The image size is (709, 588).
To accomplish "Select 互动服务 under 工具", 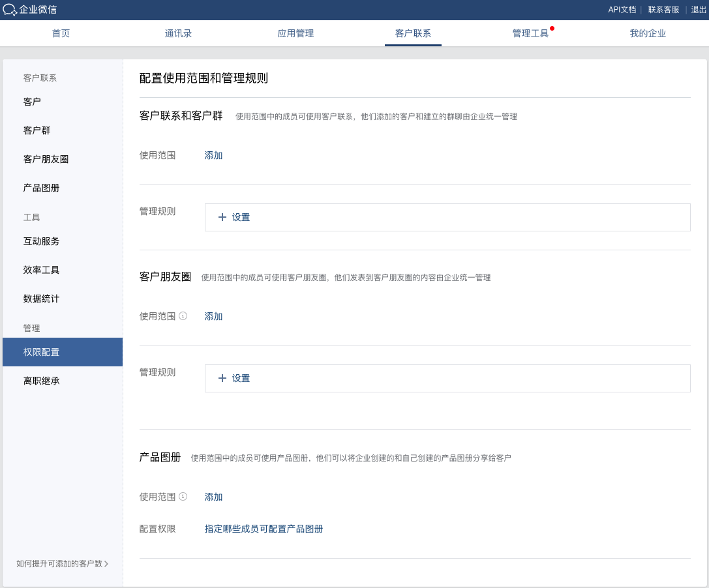I will pyautogui.click(x=41, y=242).
